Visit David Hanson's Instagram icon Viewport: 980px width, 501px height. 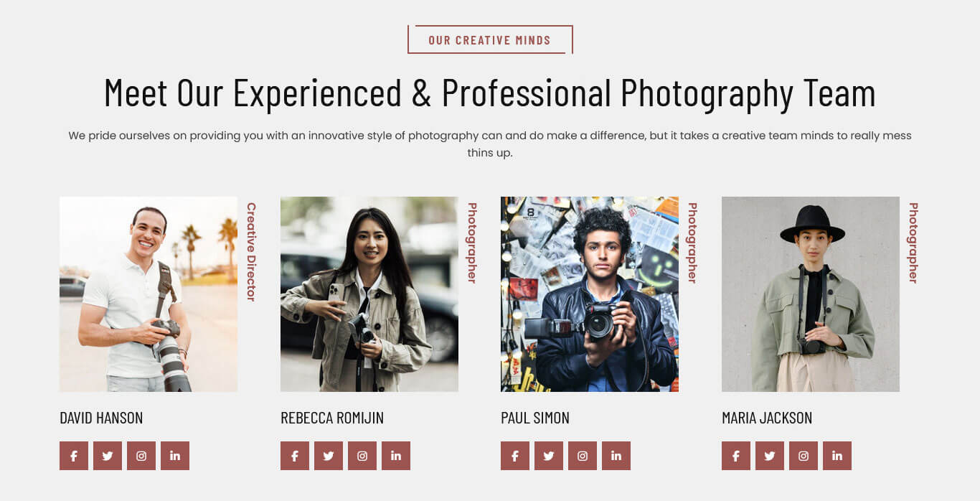[x=141, y=456]
